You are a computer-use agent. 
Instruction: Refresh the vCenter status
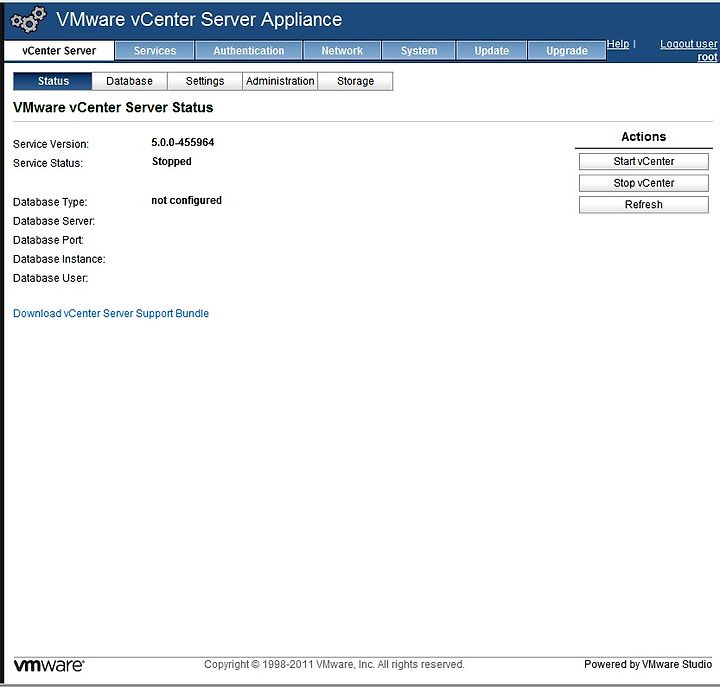tap(643, 204)
